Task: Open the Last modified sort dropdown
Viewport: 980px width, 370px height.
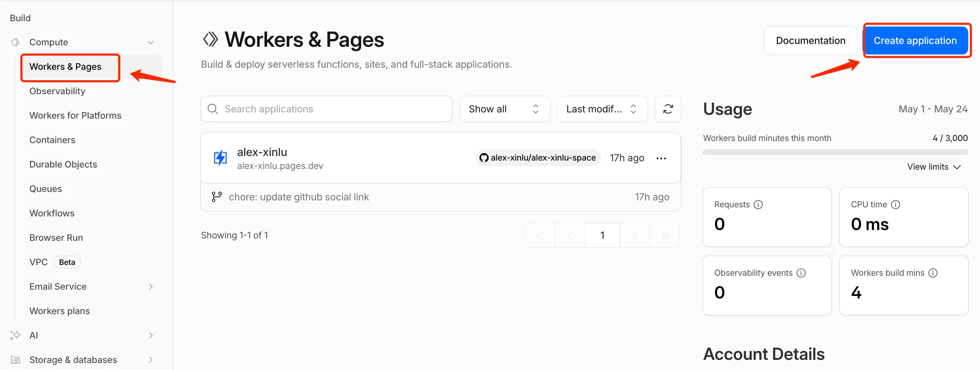Action: coord(602,109)
